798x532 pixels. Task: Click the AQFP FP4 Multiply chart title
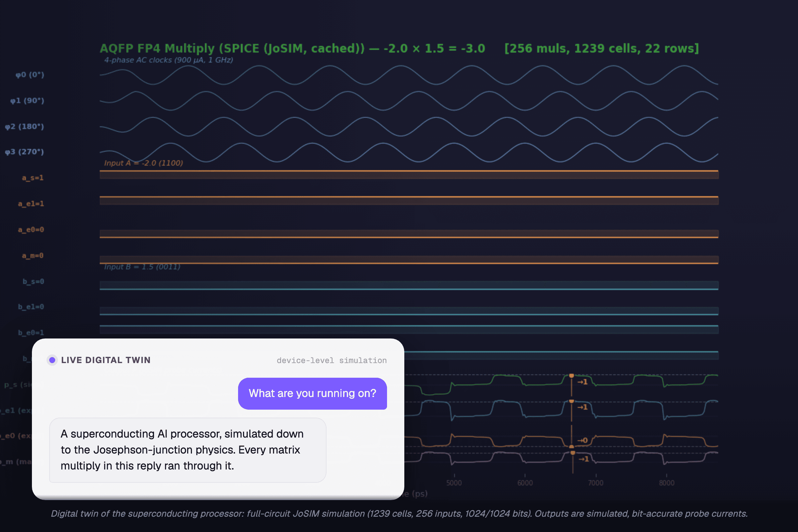tap(292, 49)
